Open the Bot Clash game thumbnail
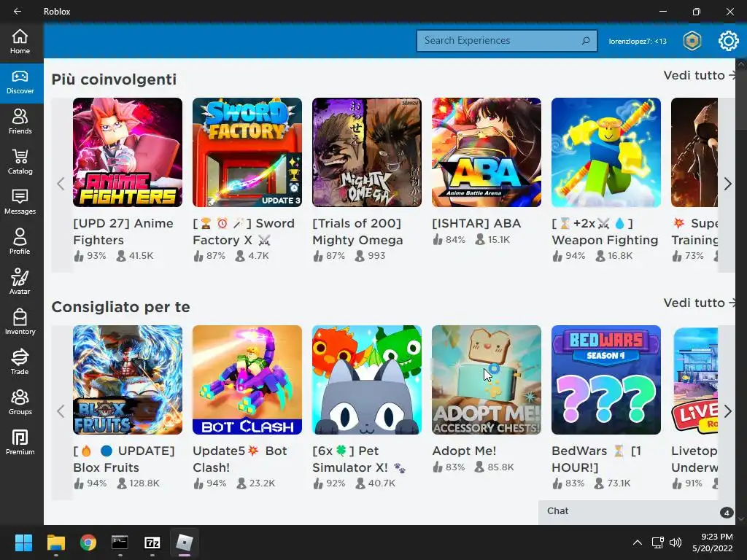The height and width of the screenshot is (560, 747). [247, 380]
